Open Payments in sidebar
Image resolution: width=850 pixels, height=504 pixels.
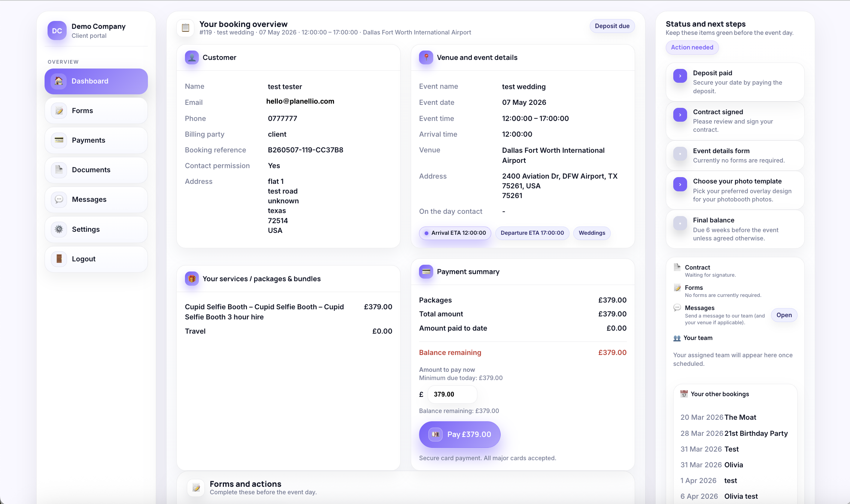click(96, 140)
